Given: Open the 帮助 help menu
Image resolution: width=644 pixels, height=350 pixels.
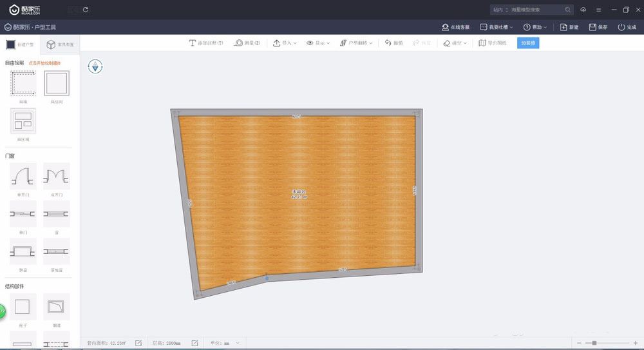Looking at the screenshot, I should [x=535, y=27].
